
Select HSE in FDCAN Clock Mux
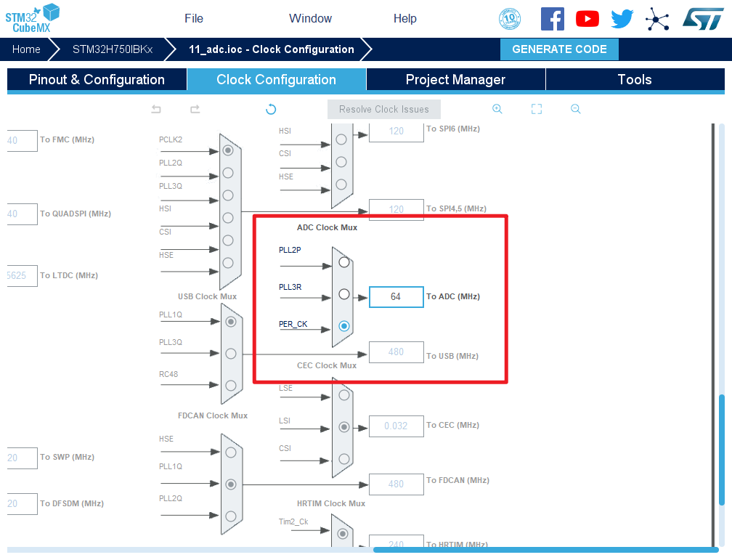point(231,452)
